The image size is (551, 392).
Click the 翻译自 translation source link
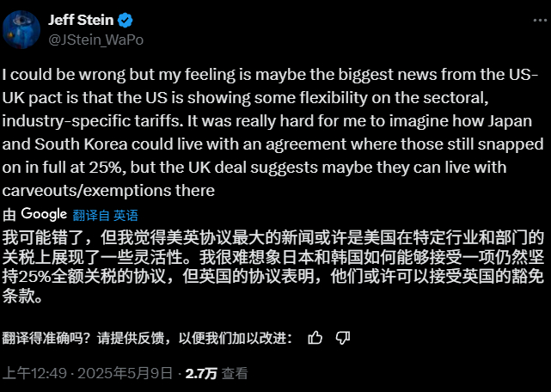89,215
